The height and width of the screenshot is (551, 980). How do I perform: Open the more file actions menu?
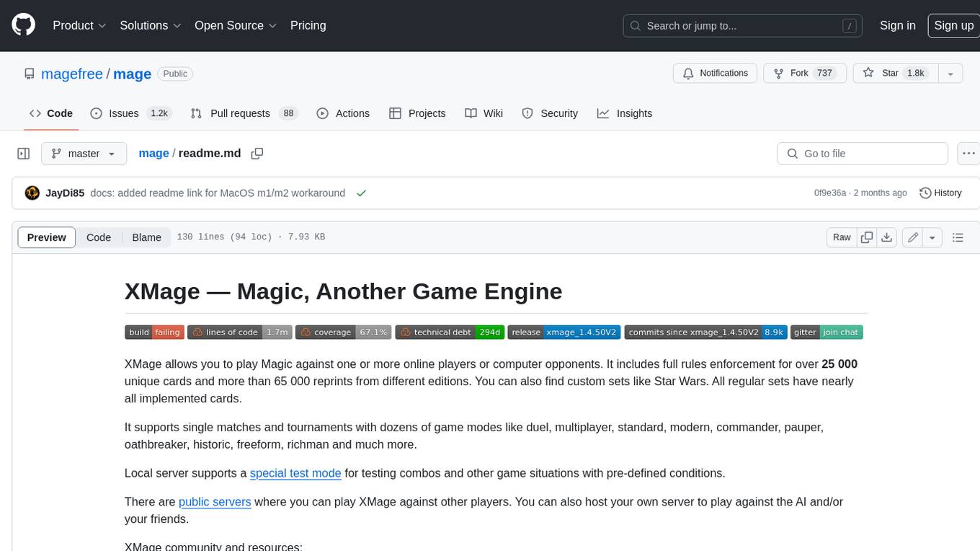point(968,154)
